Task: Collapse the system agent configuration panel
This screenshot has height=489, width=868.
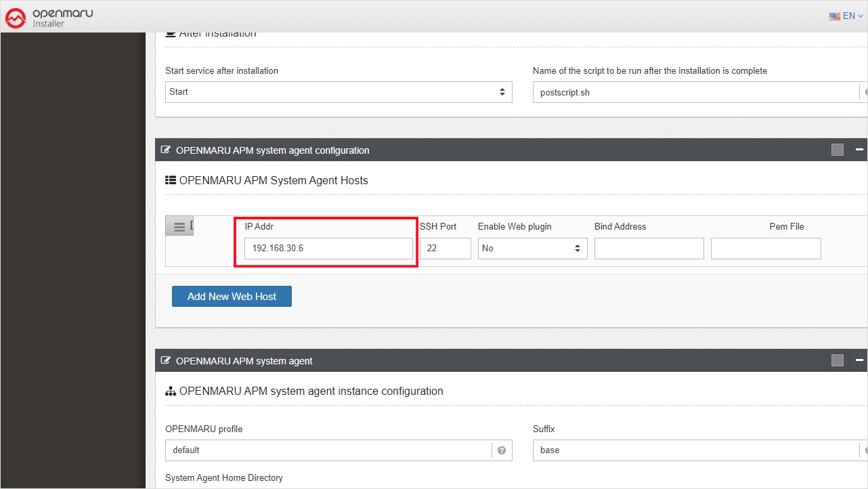Action: [x=859, y=150]
